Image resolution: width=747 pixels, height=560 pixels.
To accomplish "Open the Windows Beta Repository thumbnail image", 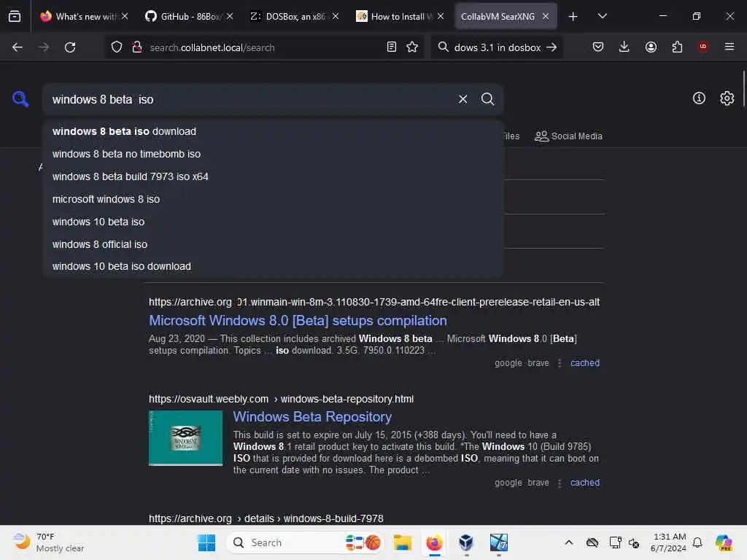I will pyautogui.click(x=185, y=437).
